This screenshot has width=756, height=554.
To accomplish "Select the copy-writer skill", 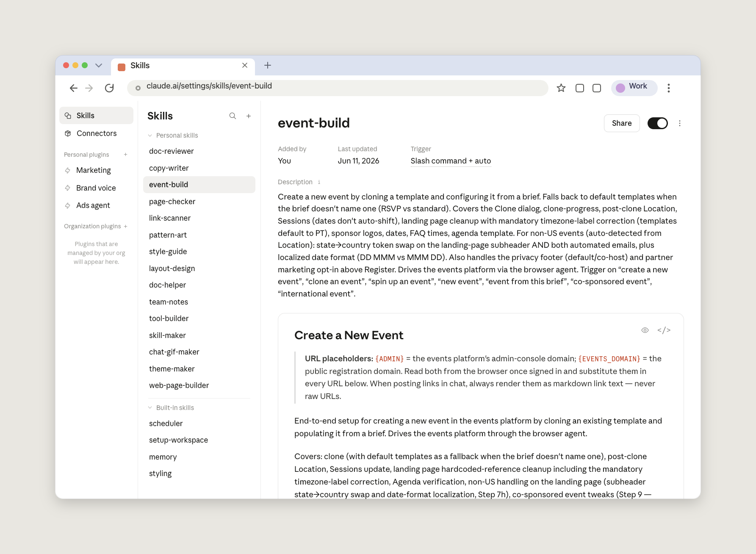I will (x=199, y=168).
